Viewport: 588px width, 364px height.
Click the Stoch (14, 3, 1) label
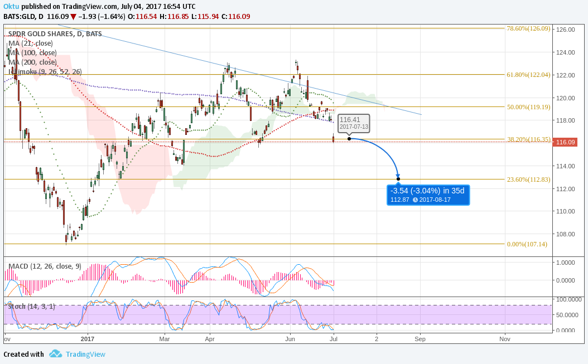[x=31, y=306]
